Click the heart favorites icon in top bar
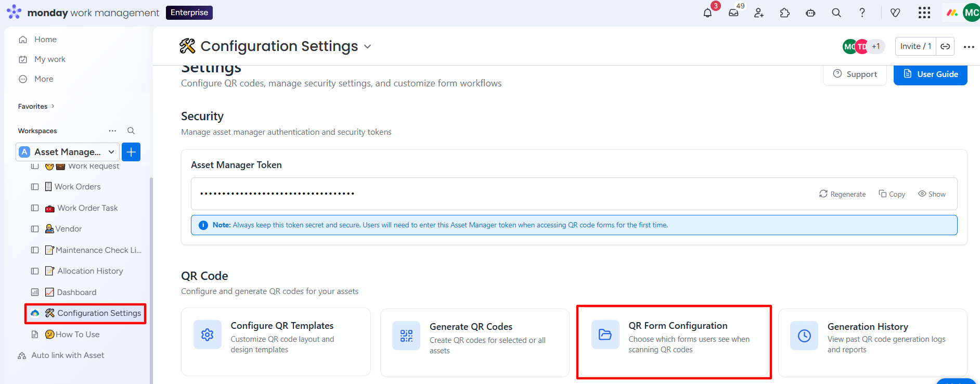 895,13
